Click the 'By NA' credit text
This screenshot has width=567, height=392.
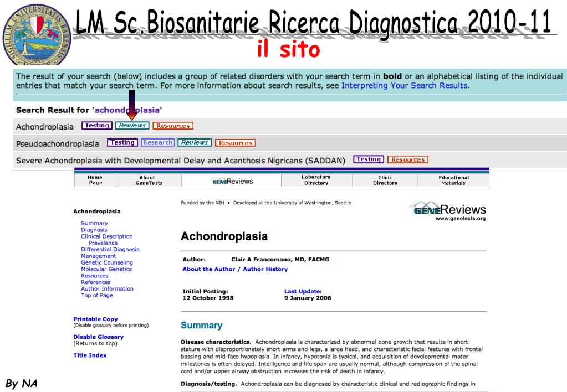[x=22, y=383]
